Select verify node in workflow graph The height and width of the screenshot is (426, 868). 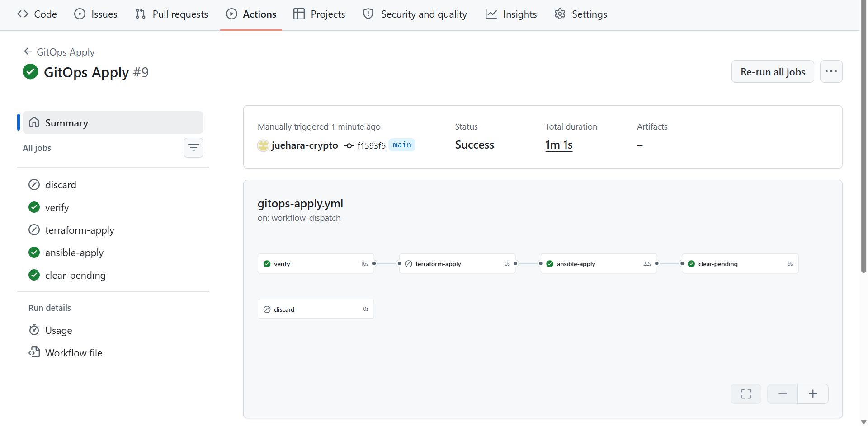316,264
